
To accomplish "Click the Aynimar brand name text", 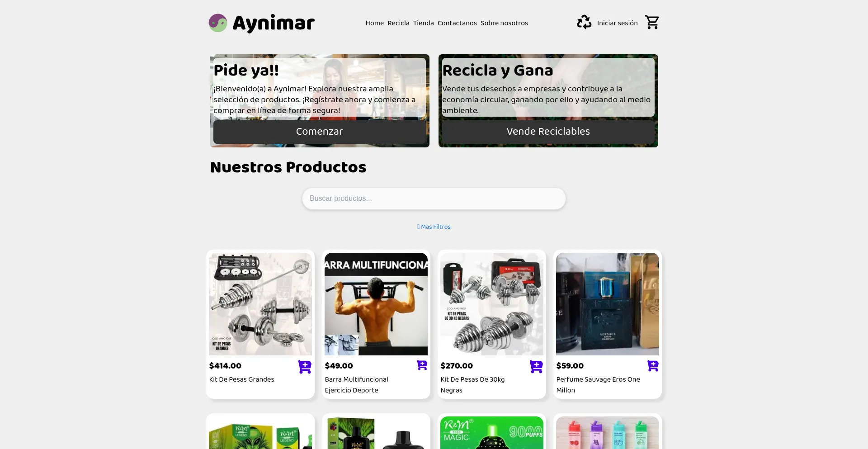I will pos(274,23).
